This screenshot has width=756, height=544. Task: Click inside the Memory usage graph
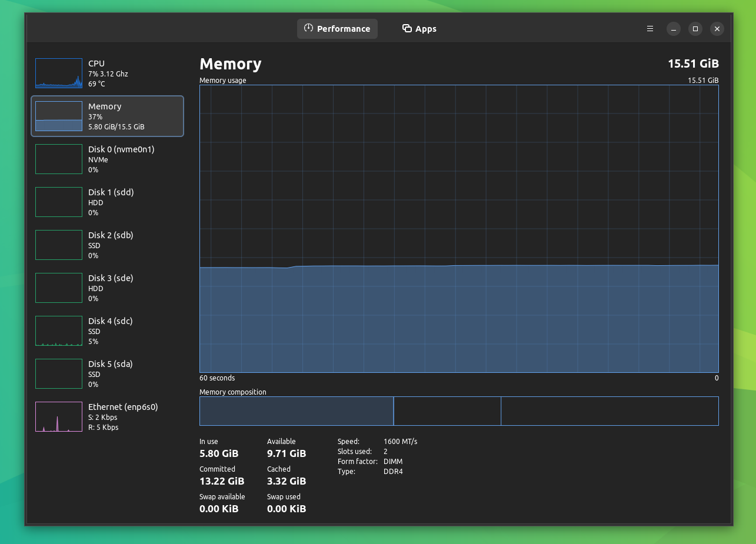[x=459, y=229]
